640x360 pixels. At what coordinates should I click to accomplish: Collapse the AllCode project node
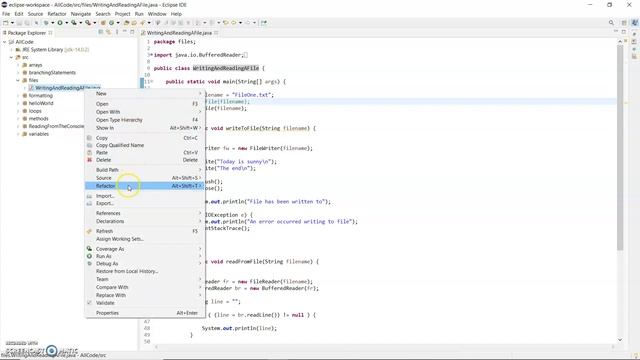click(x=4, y=42)
